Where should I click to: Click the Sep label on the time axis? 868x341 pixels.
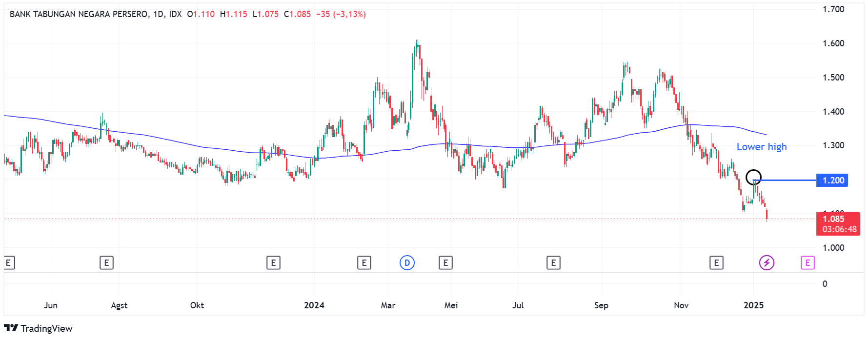[x=601, y=305]
